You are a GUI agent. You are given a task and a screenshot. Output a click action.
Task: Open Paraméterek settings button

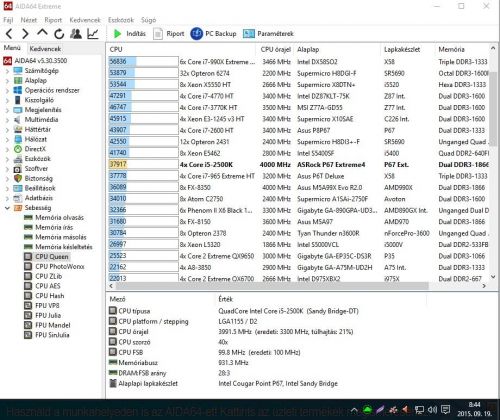268,34
